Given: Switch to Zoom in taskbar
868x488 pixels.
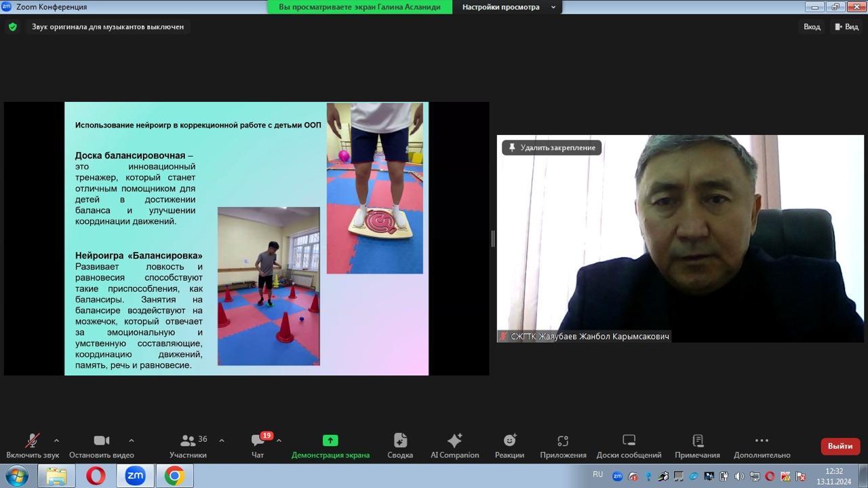Looking at the screenshot, I should click(135, 476).
